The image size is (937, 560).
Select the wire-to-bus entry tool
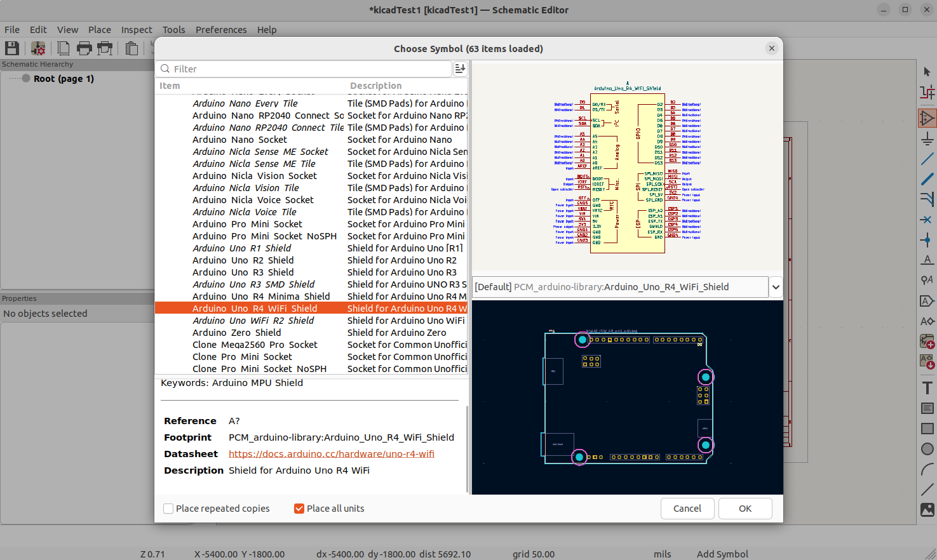(x=927, y=199)
